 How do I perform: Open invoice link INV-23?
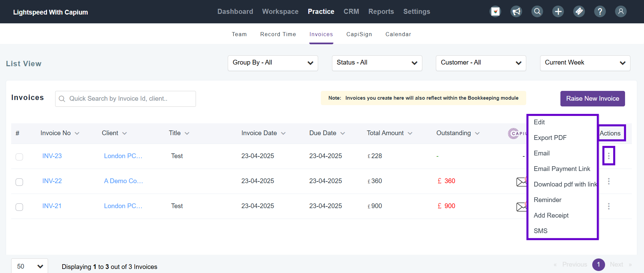click(x=52, y=156)
